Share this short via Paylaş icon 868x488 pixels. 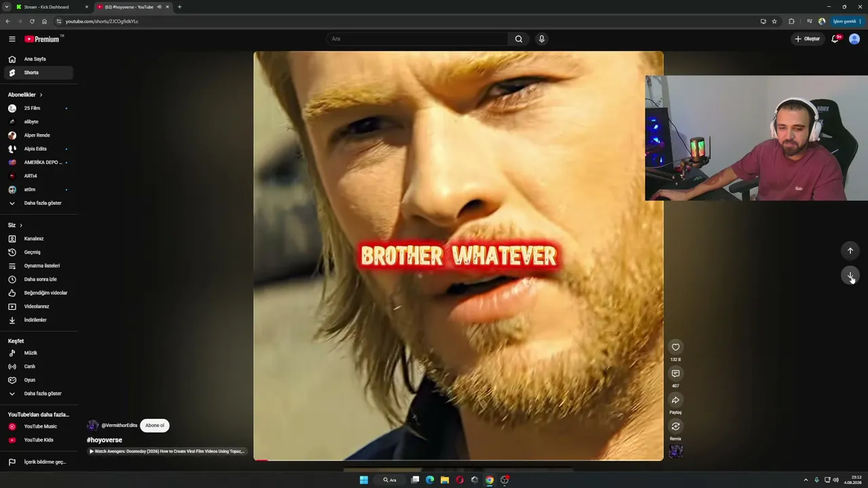click(x=675, y=400)
